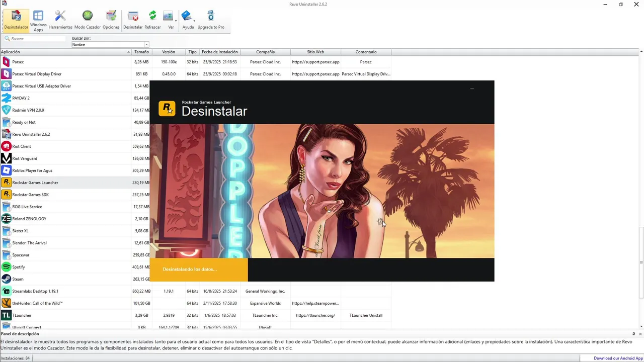Select Rockstar Games Launcher row icon

pos(6,183)
